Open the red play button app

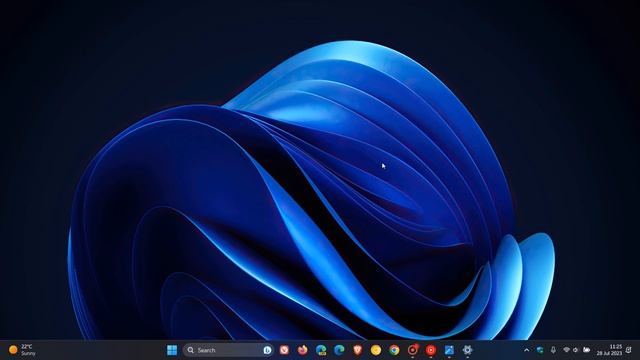tap(431, 350)
